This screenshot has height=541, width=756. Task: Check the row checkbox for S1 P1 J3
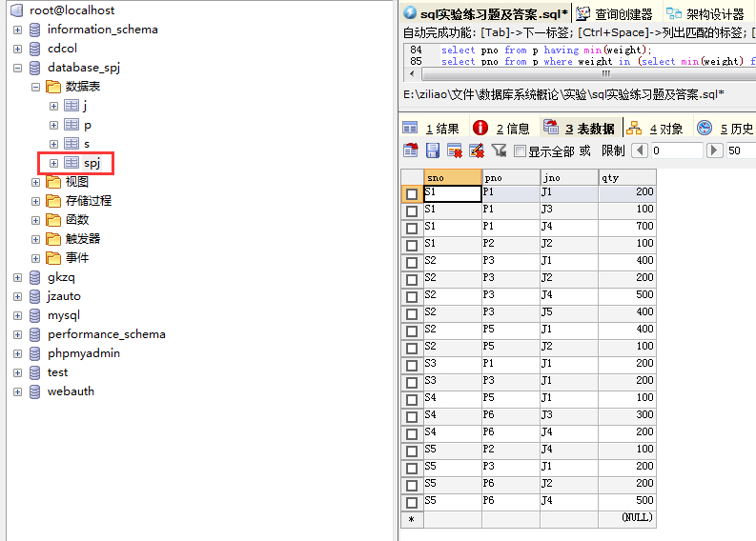(412, 211)
